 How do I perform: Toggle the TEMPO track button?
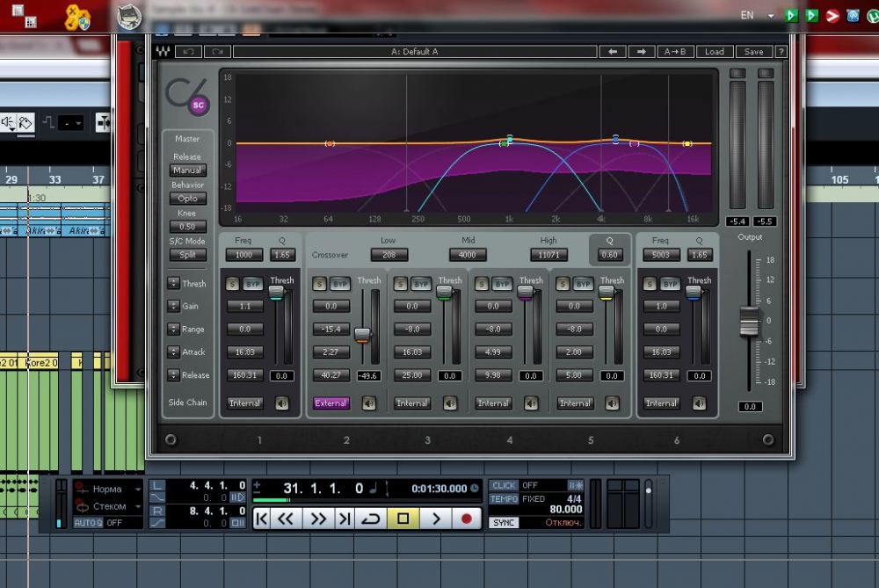[x=504, y=499]
